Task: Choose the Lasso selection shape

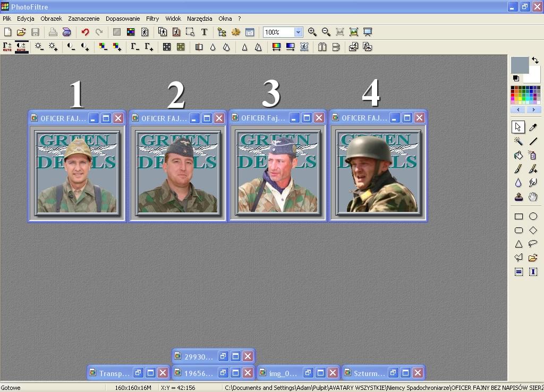Action: coord(533,244)
